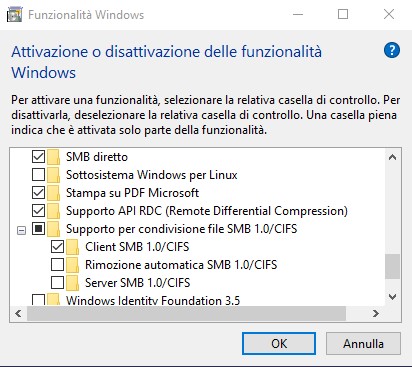This screenshot has height=367, width=412.
Task: Click folder icon beside Client SMB 1.0/CIFS
Action: 72,247
